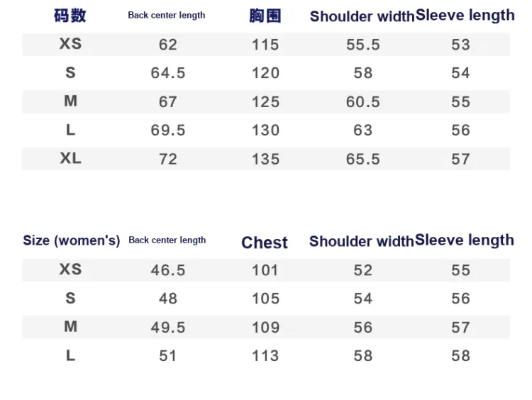Click the 胸围 header in top table
The width and height of the screenshot is (532, 400).
[265, 16]
